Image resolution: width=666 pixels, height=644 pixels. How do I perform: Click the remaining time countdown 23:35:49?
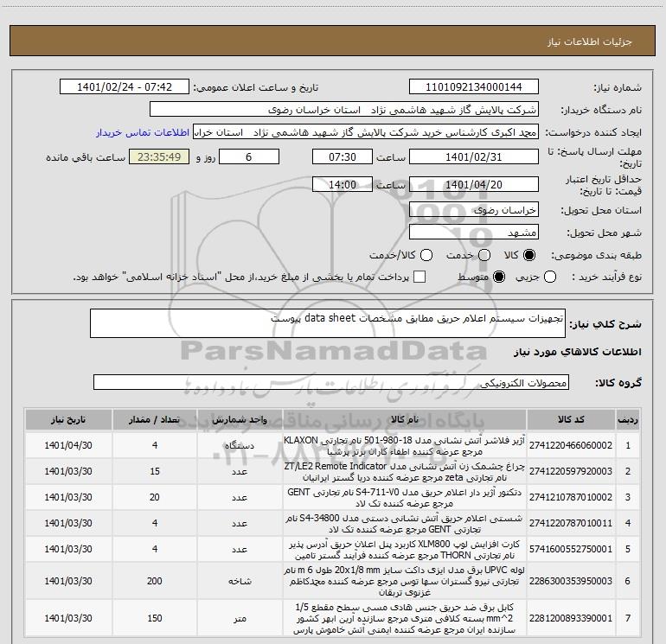[x=158, y=158]
